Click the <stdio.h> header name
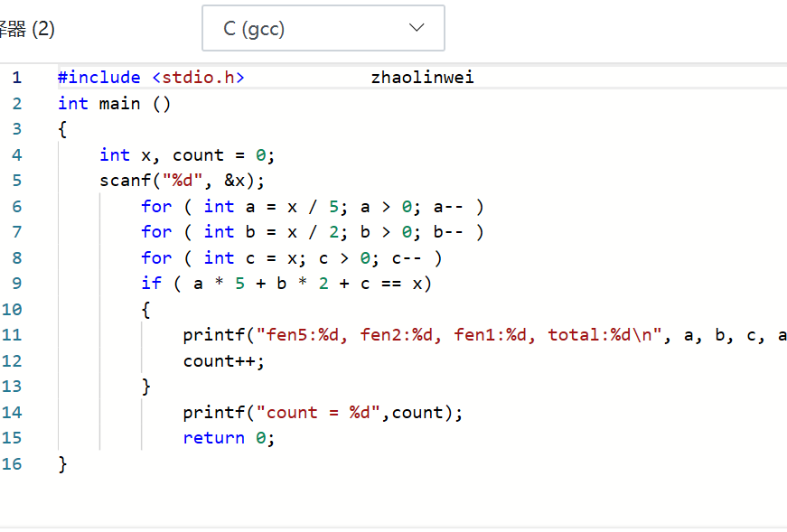 tap(198, 78)
